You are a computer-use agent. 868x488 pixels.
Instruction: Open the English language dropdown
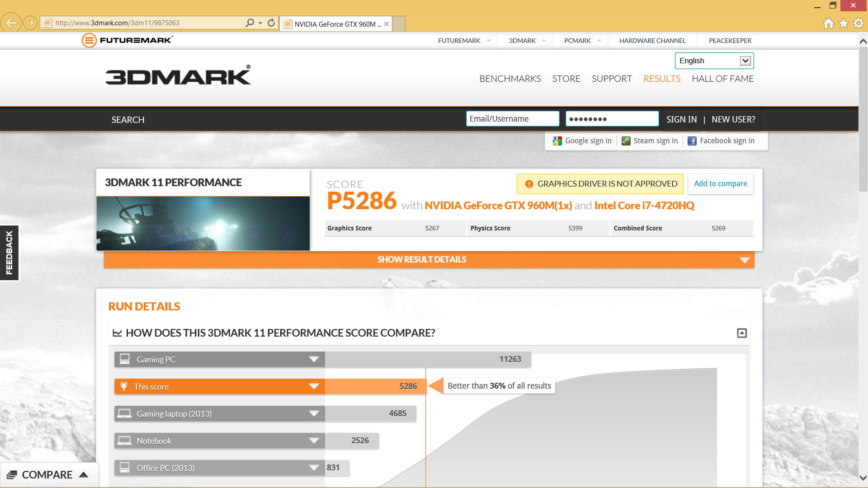[714, 61]
